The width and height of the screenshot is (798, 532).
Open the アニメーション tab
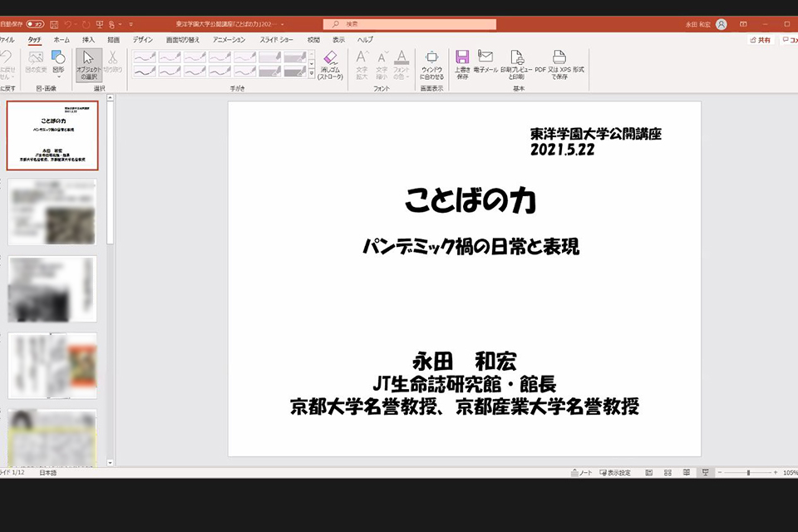[x=229, y=40]
